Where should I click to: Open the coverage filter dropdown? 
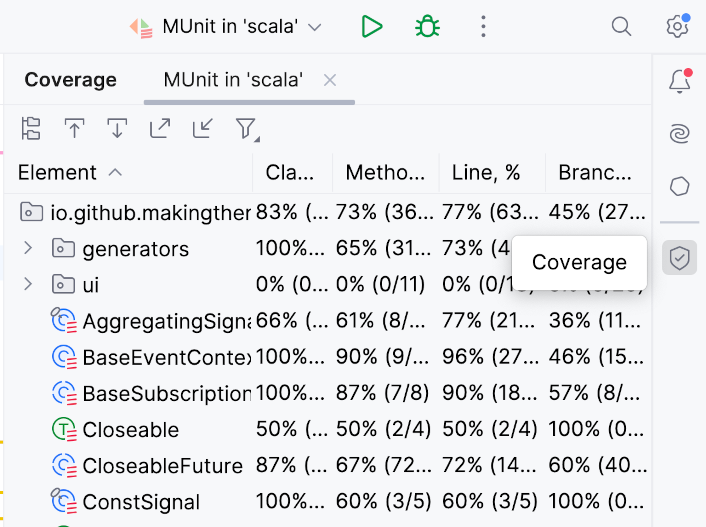(x=246, y=128)
